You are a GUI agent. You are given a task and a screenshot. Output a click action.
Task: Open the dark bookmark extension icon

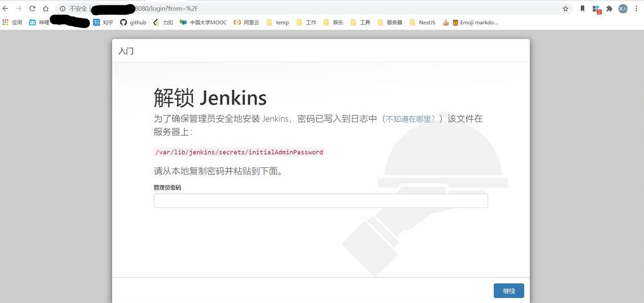coord(582,9)
